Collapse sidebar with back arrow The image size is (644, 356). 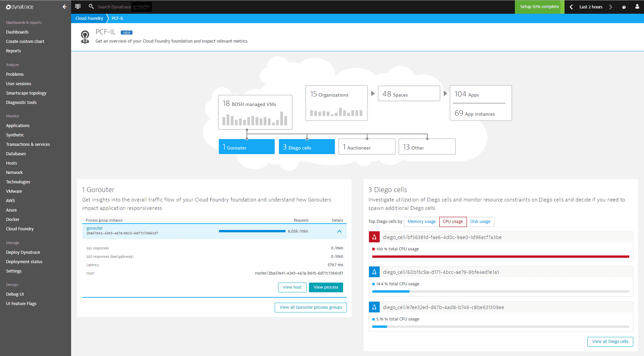click(64, 7)
